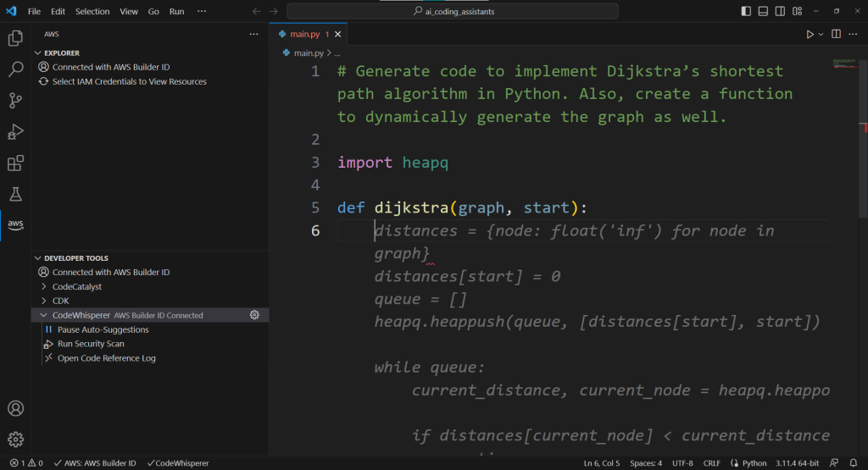Screen dimensions: 868x470
Task: Toggle bottom panel layout icon
Action: 763,11
